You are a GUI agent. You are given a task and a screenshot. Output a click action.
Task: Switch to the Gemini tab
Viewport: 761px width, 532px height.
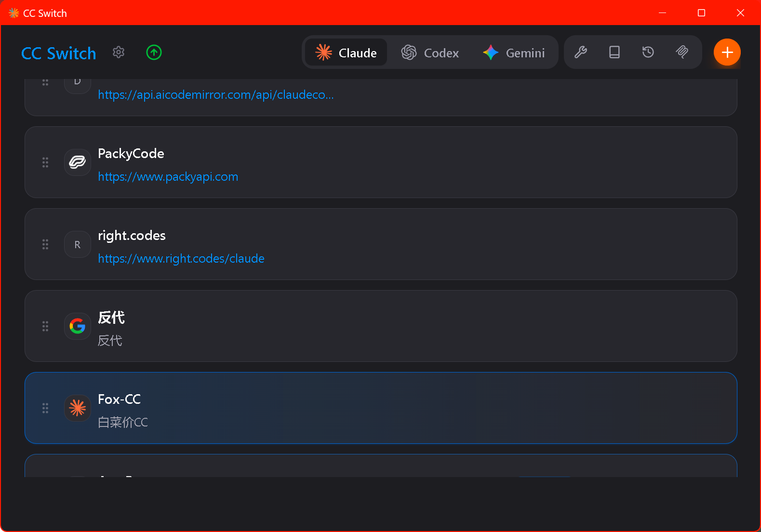tap(514, 52)
